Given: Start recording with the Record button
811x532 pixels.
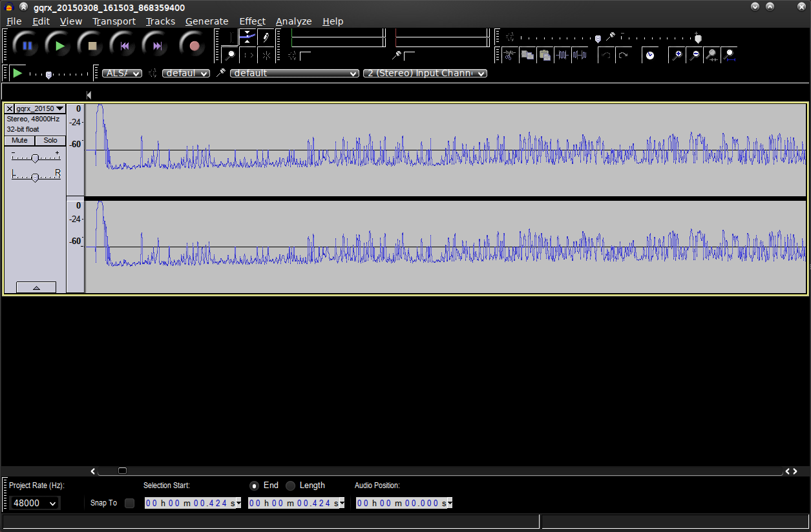Looking at the screenshot, I should click(194, 46).
